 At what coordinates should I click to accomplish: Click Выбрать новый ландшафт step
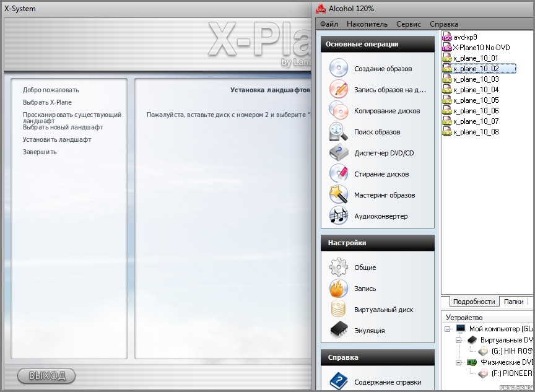coord(63,127)
